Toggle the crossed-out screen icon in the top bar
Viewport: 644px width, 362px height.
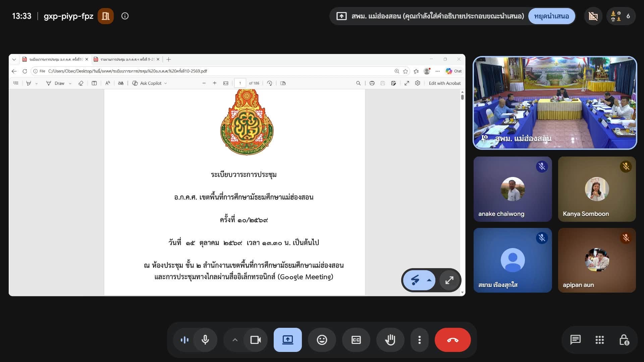point(593,16)
